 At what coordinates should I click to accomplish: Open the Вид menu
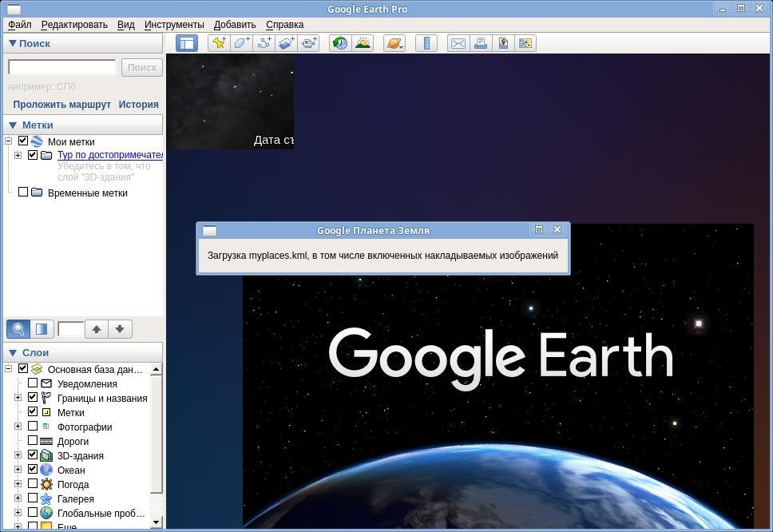tap(125, 25)
